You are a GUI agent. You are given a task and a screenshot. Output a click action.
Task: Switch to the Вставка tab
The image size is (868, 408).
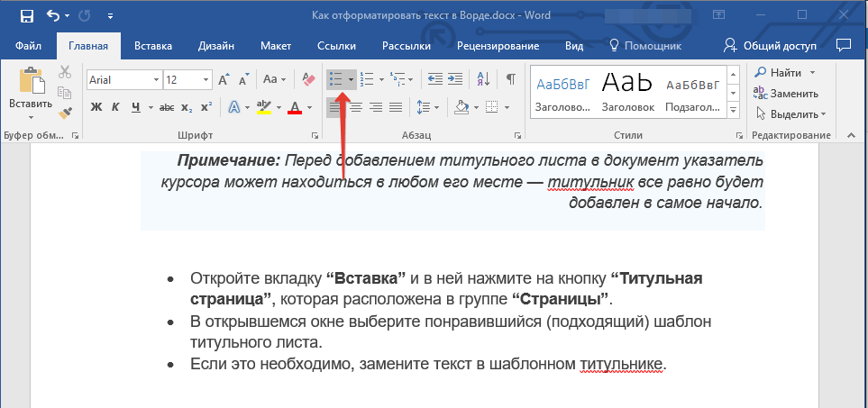click(153, 46)
